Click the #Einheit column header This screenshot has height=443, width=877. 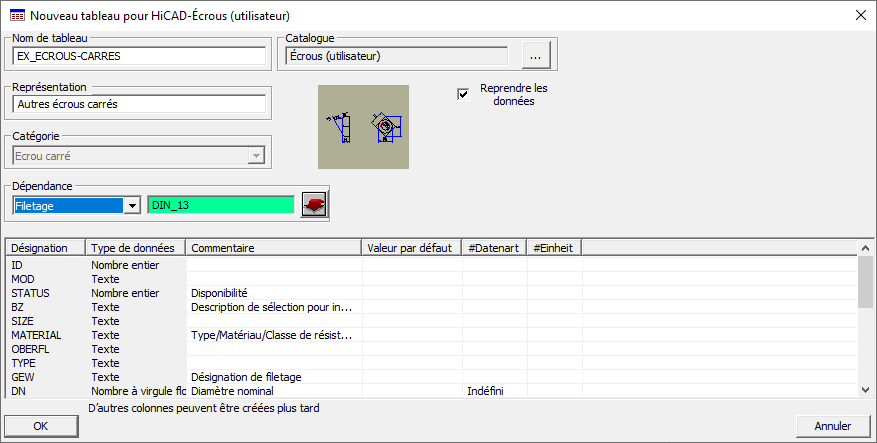[x=554, y=248]
